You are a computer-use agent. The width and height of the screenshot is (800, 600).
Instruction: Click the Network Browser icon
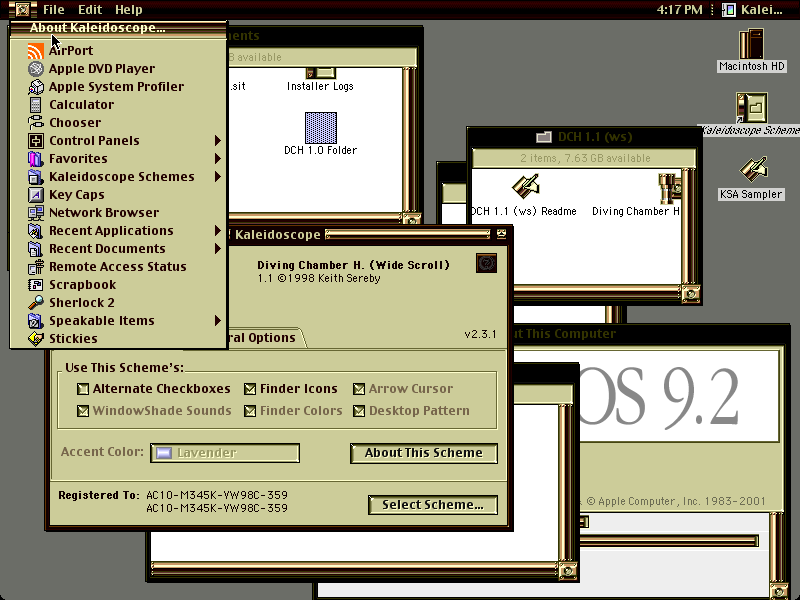36,212
